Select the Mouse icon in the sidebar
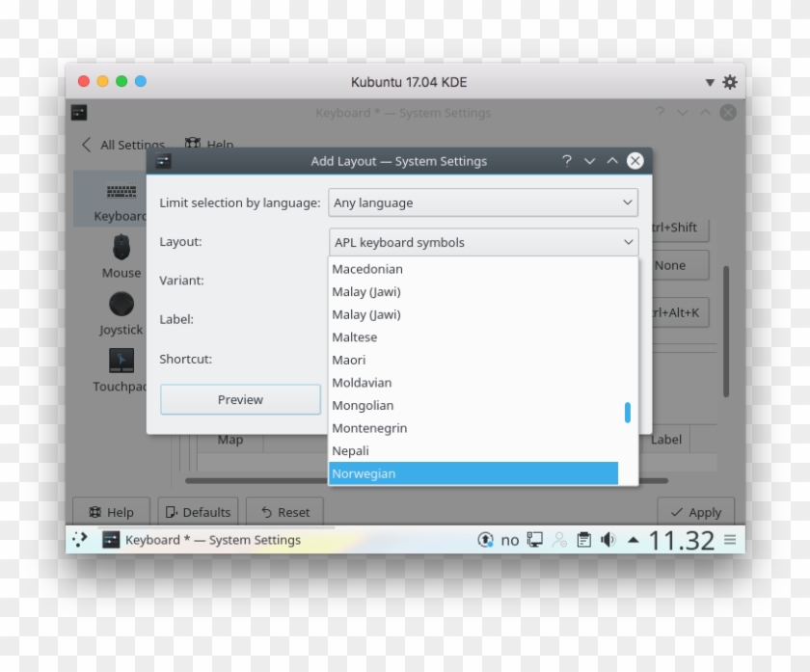The height and width of the screenshot is (672, 810). [x=121, y=248]
